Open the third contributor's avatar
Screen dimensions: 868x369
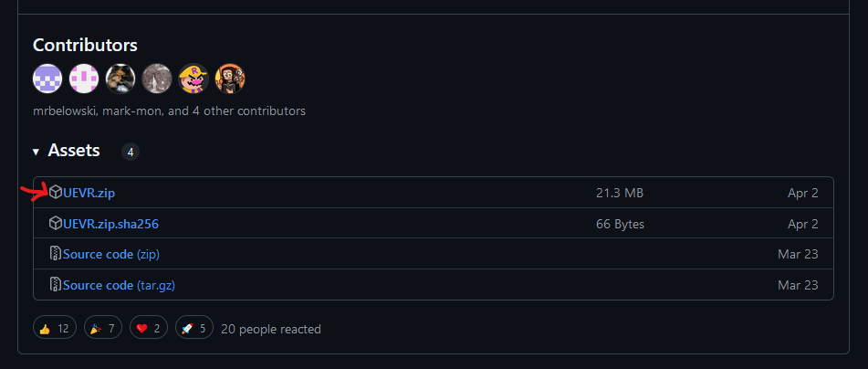120,79
